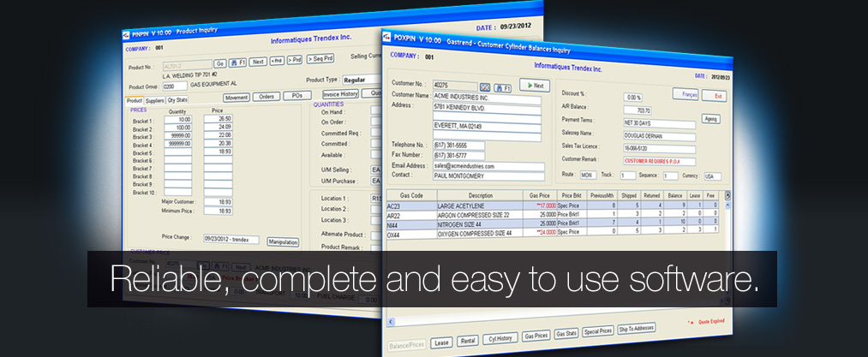This screenshot has width=868, height=357.
Task: Click Bracket 1 quantity field 10.00
Action: pyautogui.click(x=178, y=119)
